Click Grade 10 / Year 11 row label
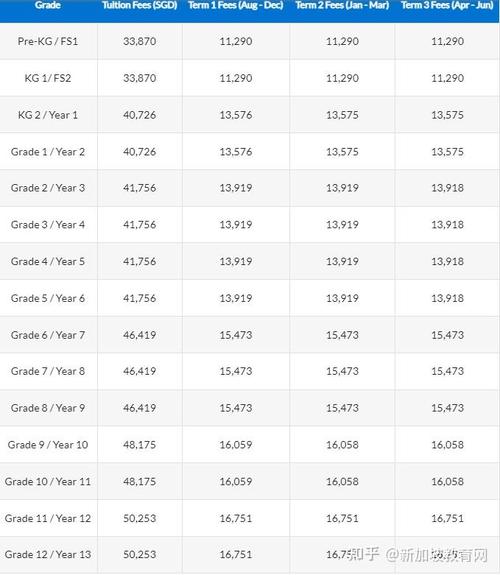 (x=48, y=481)
